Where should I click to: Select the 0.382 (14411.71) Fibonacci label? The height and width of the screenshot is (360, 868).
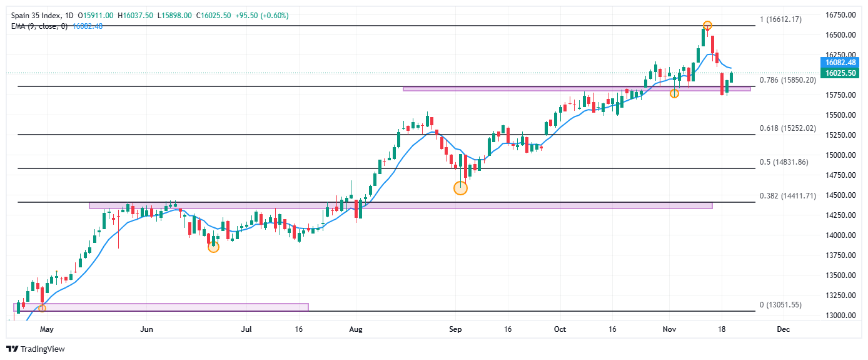coord(787,196)
